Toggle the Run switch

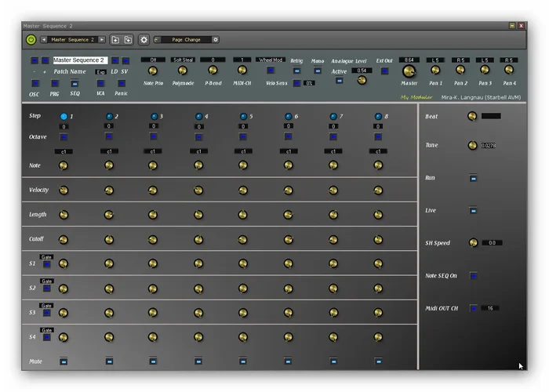(x=474, y=178)
